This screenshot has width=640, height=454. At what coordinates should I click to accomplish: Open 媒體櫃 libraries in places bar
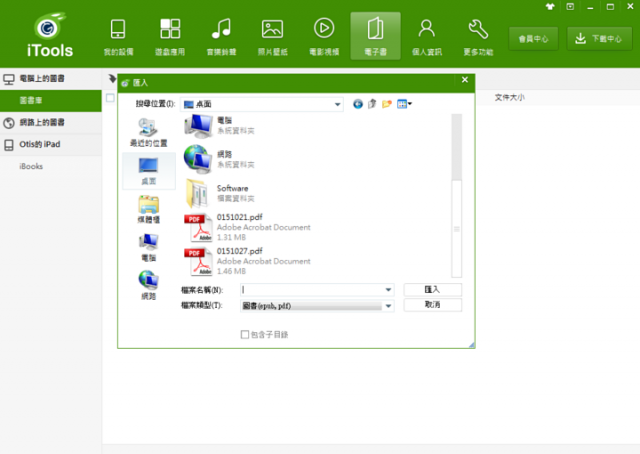coord(149,209)
